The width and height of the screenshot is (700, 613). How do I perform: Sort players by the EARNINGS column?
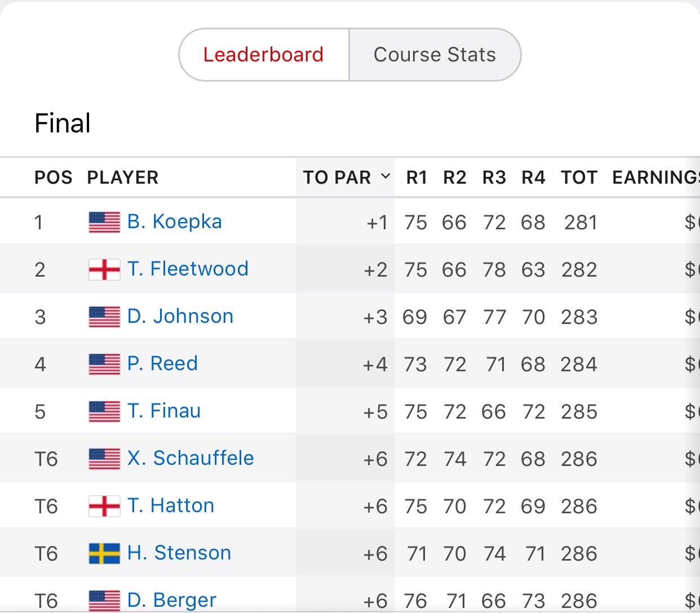[654, 177]
